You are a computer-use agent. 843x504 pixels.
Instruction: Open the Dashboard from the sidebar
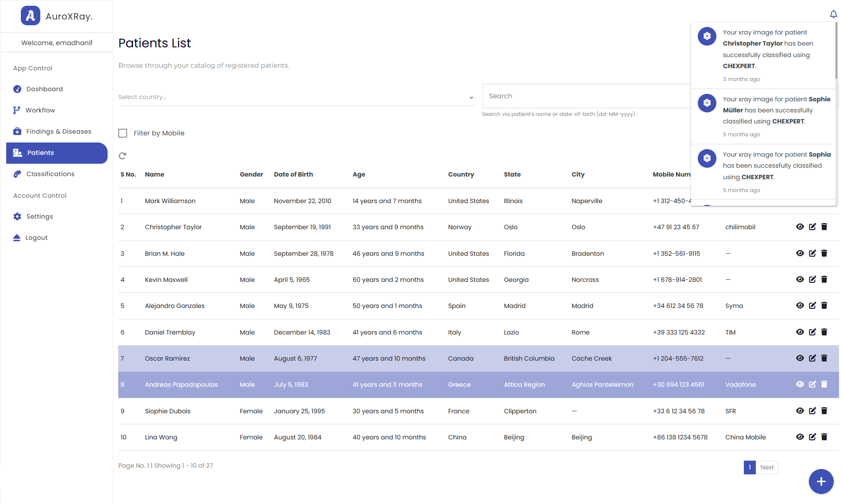click(44, 88)
